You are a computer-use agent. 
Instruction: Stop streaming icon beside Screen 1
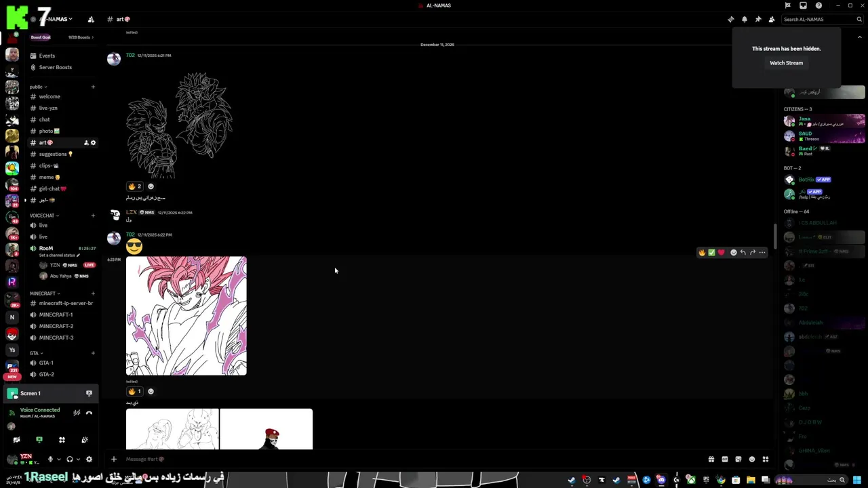click(x=89, y=393)
